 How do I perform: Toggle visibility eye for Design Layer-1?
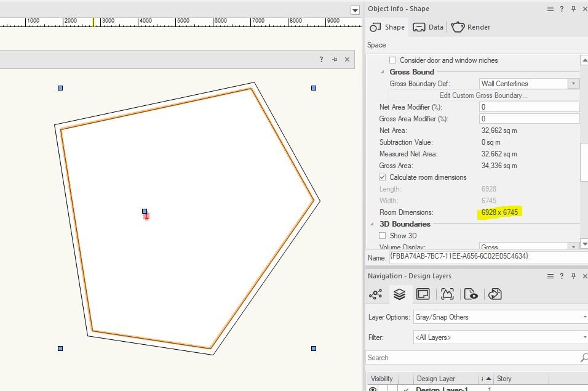pyautogui.click(x=373, y=389)
